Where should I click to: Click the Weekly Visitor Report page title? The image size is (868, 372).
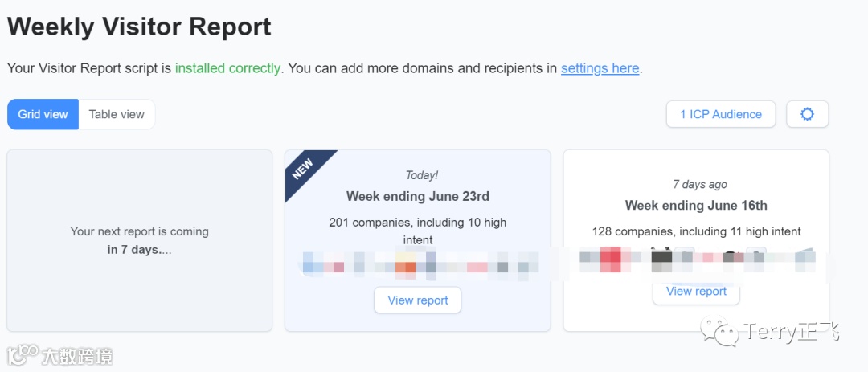click(x=139, y=27)
